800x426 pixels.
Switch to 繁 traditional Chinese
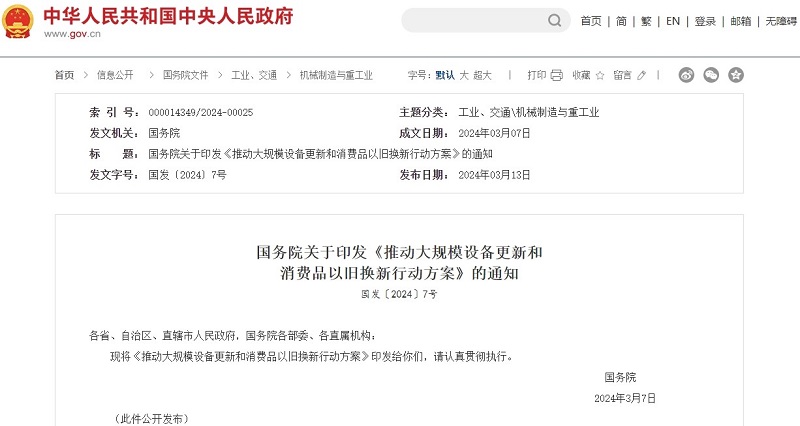(x=646, y=21)
